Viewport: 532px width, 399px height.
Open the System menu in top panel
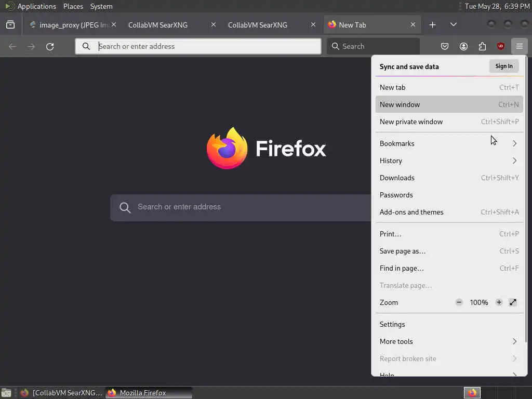click(x=101, y=6)
